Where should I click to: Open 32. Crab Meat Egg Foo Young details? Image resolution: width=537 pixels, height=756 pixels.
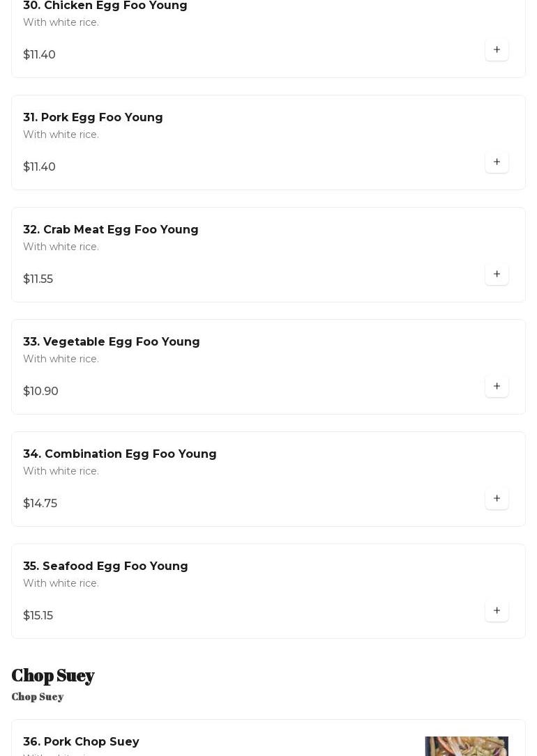tap(111, 229)
